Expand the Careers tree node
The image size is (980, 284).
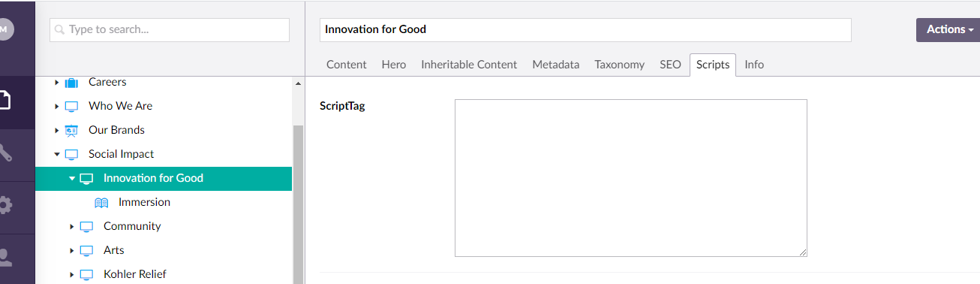pos(57,82)
